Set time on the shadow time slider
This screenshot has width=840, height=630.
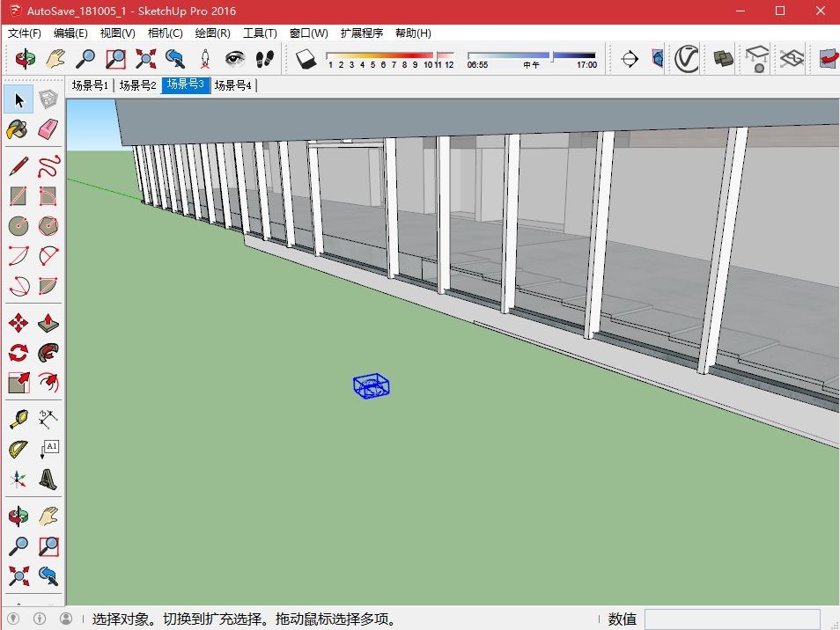[x=532, y=55]
